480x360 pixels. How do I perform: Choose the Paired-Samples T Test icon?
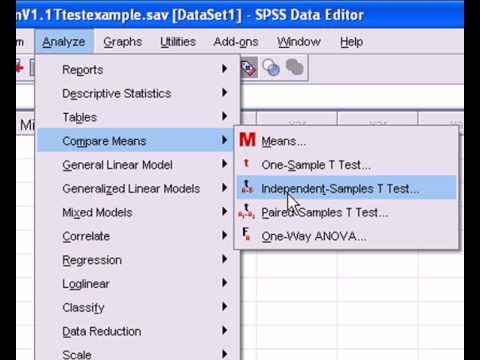pyautogui.click(x=247, y=211)
